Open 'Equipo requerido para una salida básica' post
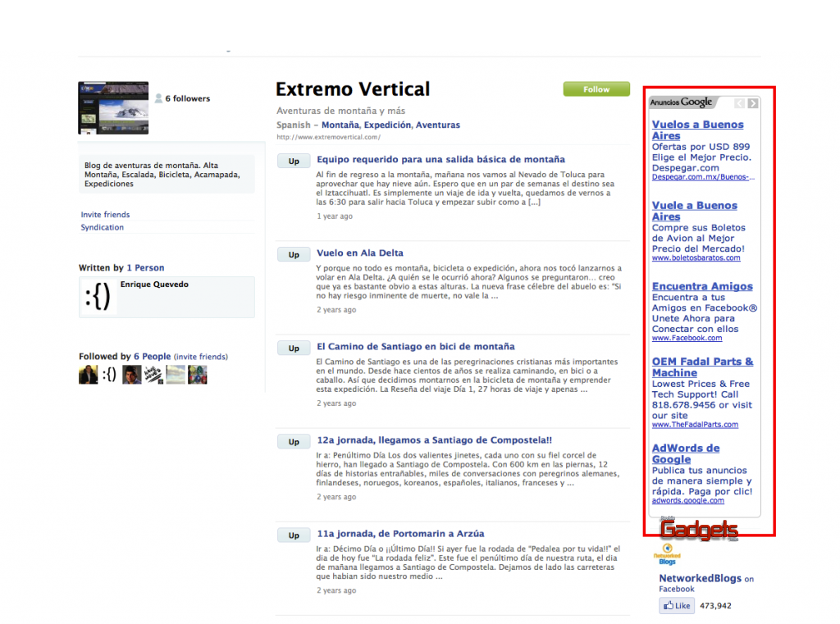 (x=441, y=160)
